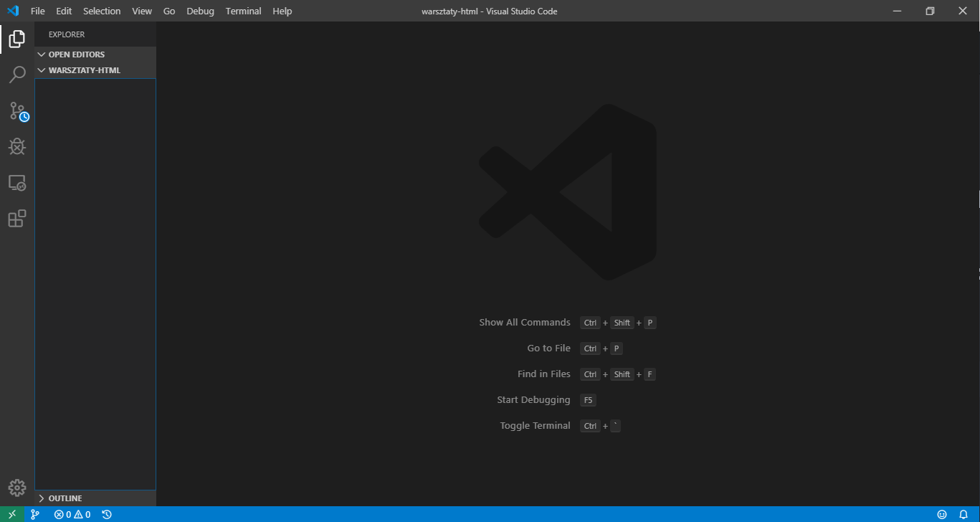This screenshot has width=980, height=522.
Task: Click the Find in Files label
Action: 544,374
